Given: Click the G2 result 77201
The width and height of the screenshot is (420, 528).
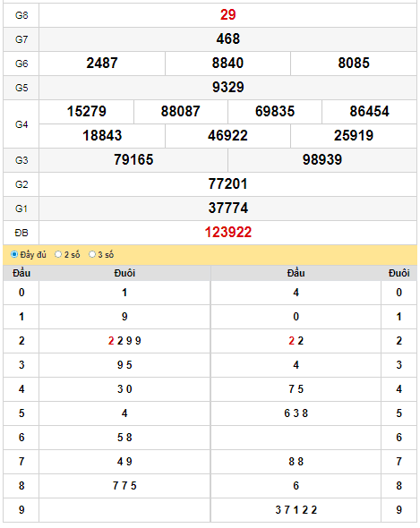Looking at the screenshot, I should (x=227, y=184).
